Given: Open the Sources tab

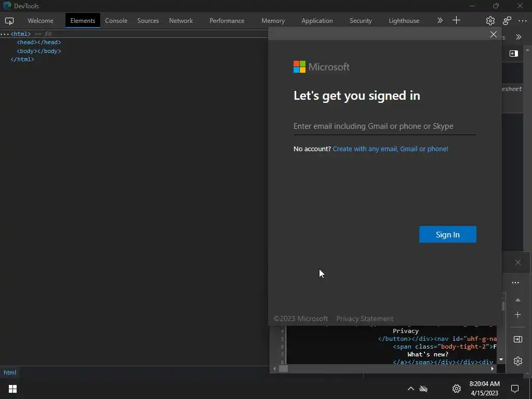Looking at the screenshot, I should click(x=148, y=21).
